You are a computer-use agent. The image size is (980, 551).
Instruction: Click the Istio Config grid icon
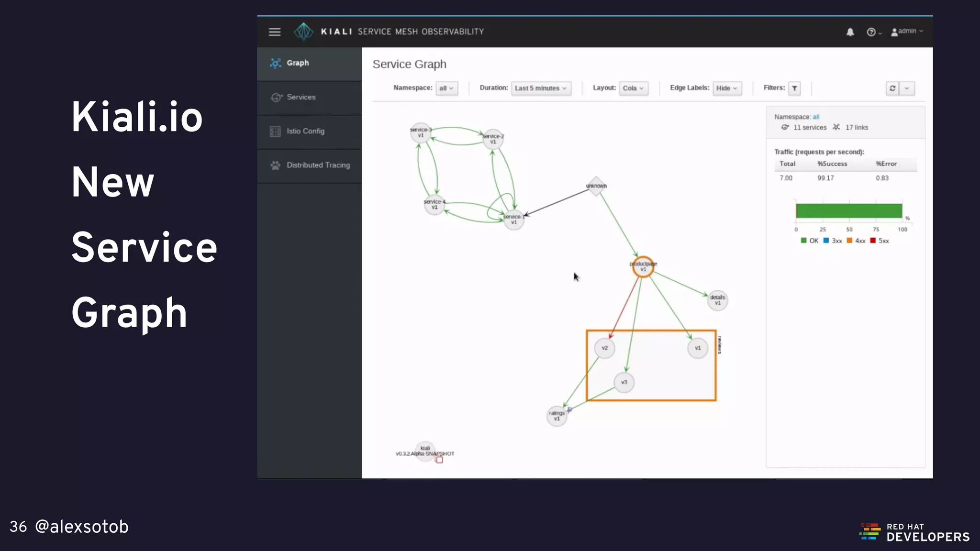point(275,132)
